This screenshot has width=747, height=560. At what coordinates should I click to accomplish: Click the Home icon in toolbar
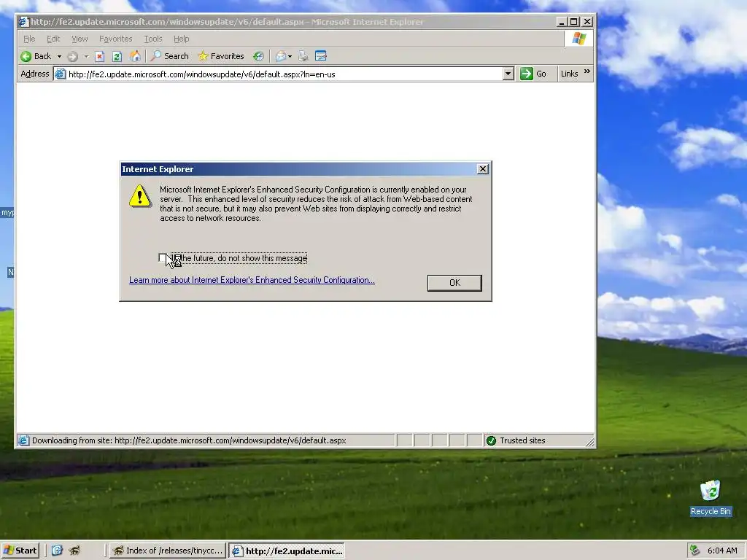coord(135,56)
